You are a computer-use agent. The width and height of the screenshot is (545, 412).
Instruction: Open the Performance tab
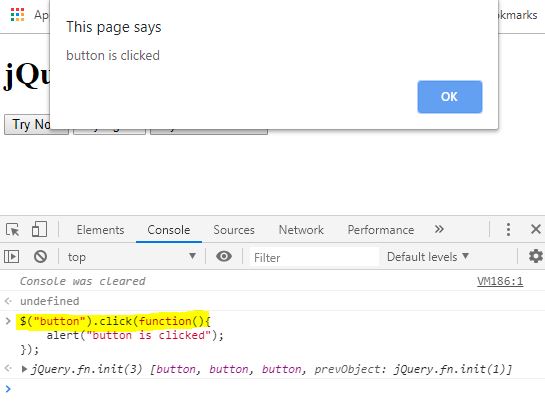pos(381,230)
